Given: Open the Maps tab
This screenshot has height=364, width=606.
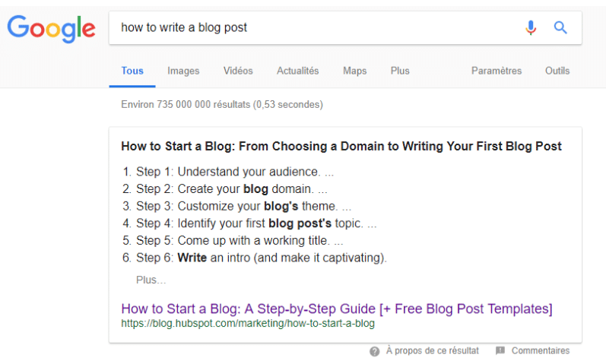Looking at the screenshot, I should (x=354, y=71).
